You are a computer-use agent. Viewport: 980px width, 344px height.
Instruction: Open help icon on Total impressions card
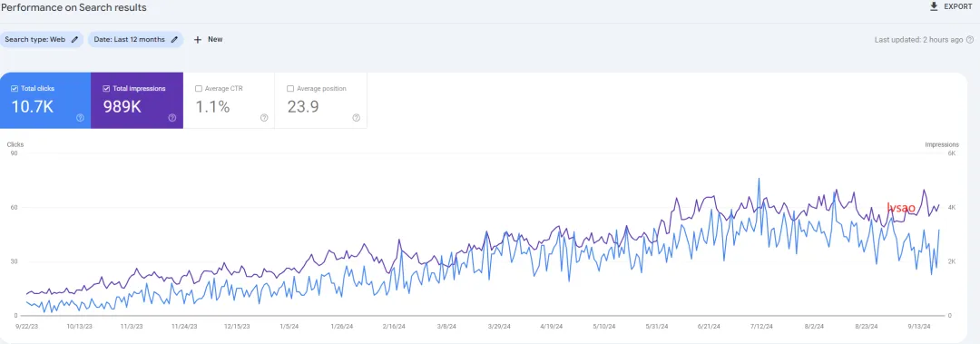[171, 118]
